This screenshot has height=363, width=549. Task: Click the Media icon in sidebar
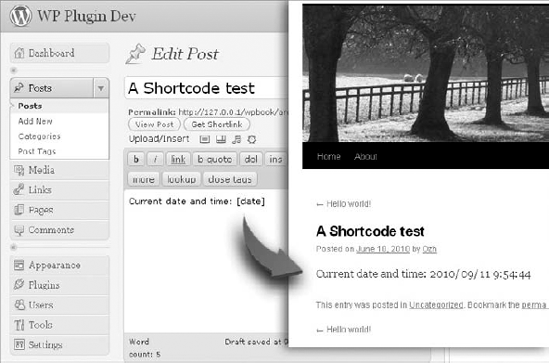point(19,170)
